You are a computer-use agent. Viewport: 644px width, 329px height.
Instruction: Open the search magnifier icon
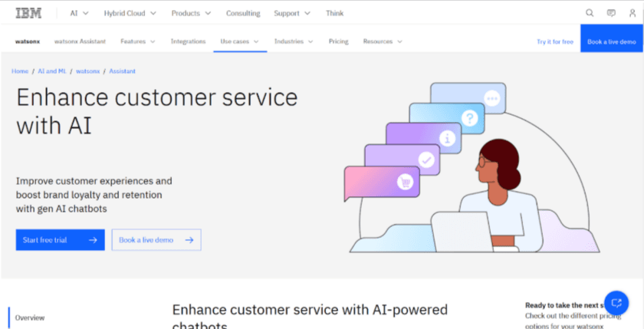coord(590,13)
